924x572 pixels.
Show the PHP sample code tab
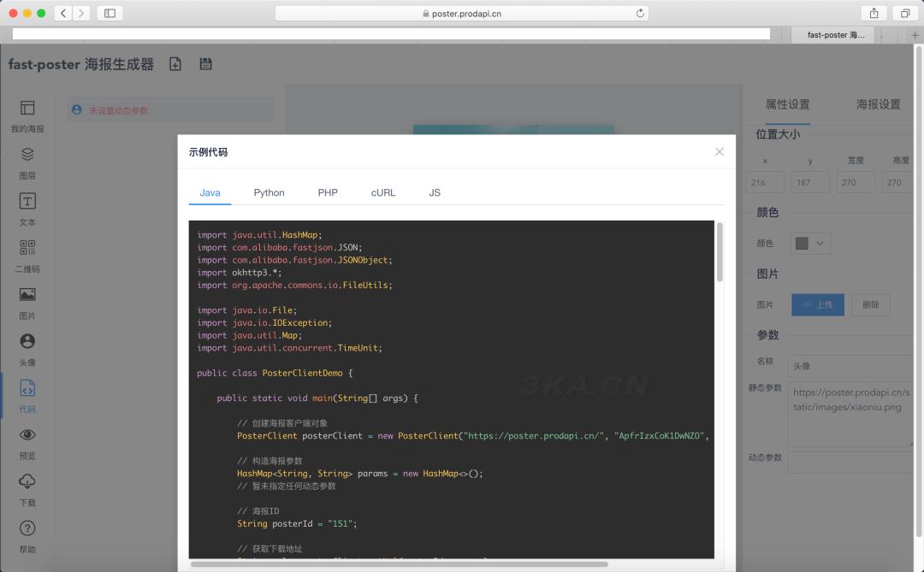[x=328, y=192]
